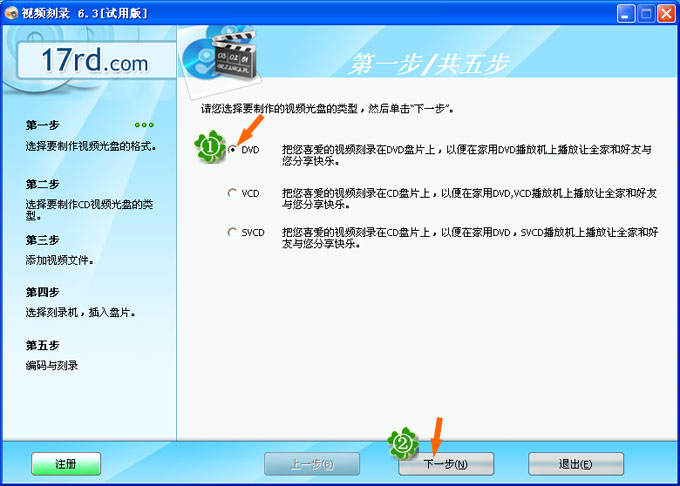Click the app icon in the title bar
The width and height of the screenshot is (680, 486).
(x=10, y=13)
